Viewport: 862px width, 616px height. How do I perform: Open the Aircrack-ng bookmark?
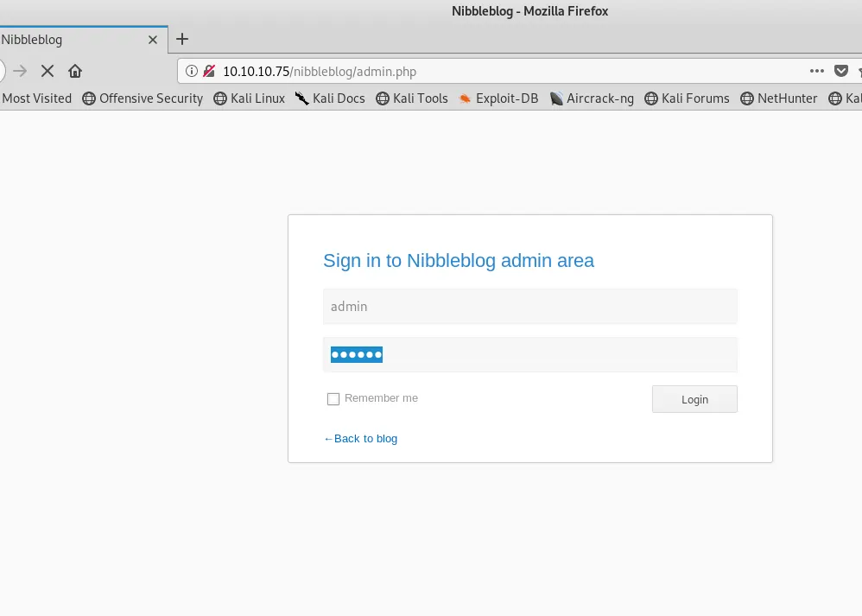592,98
